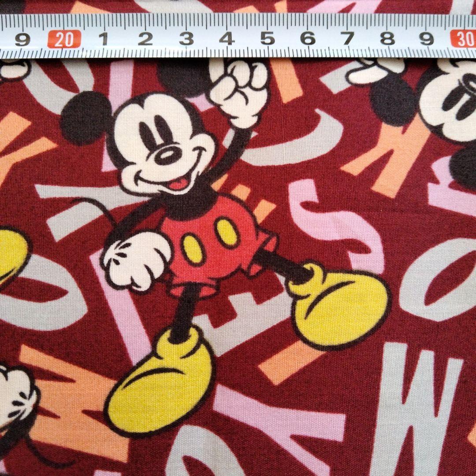This screenshot has width=476, height=476.
Task: Click Mickey's rear yellow shoe
Action: [x=338, y=305]
